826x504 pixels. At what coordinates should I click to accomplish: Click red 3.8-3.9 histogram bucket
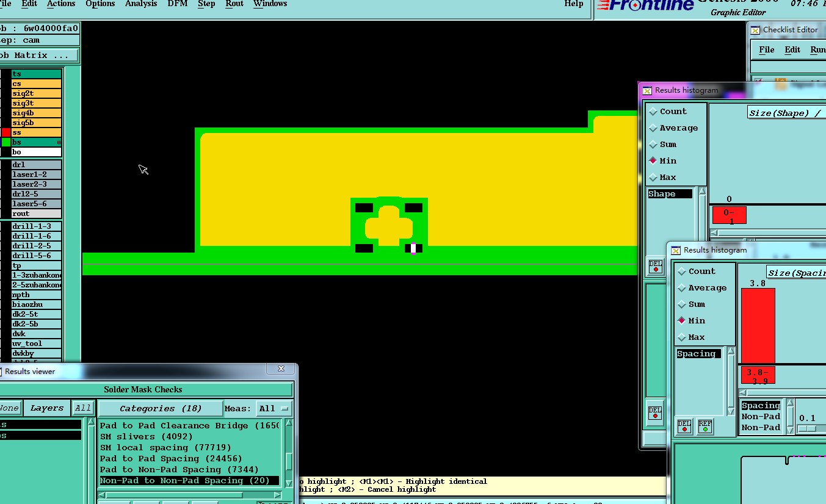[x=758, y=375]
